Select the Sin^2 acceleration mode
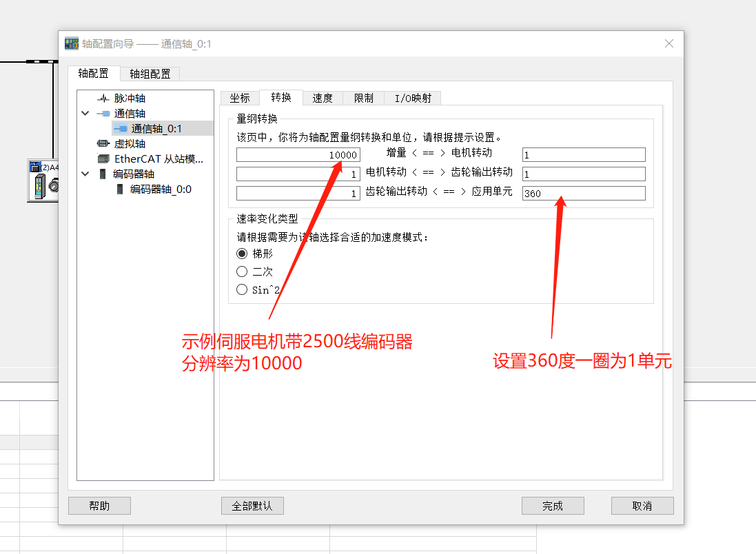Image resolution: width=756 pixels, height=554 pixels. [242, 289]
